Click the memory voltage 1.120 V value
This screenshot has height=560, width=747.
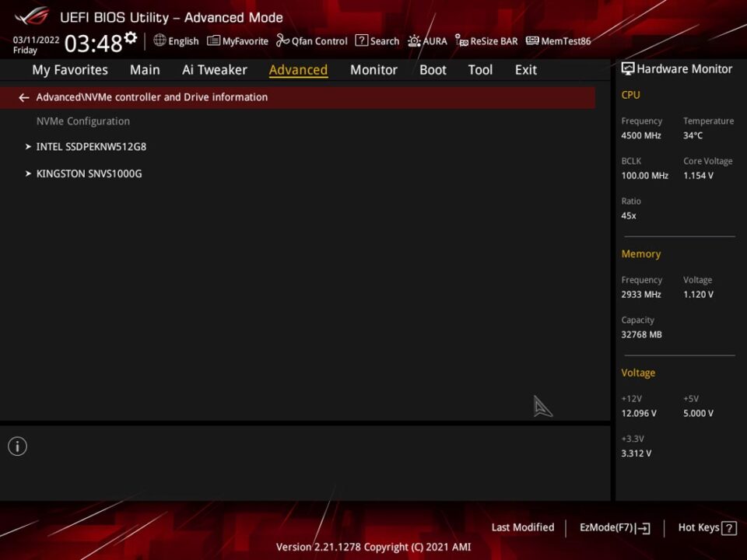(698, 295)
